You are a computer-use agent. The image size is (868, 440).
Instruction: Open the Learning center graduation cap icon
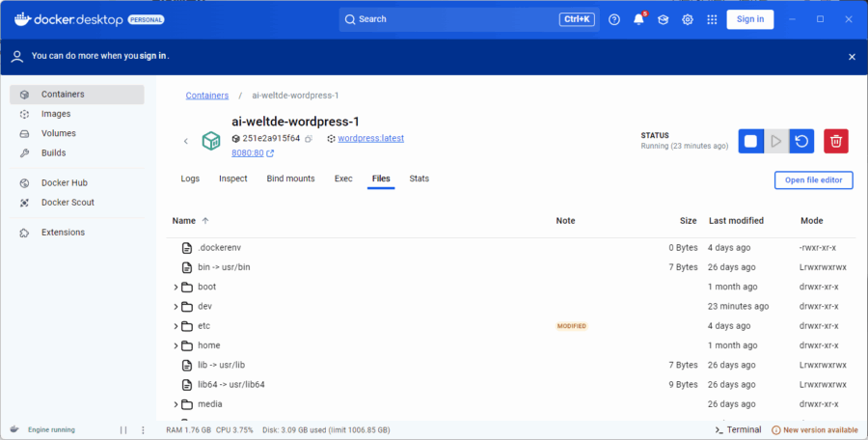coord(664,19)
